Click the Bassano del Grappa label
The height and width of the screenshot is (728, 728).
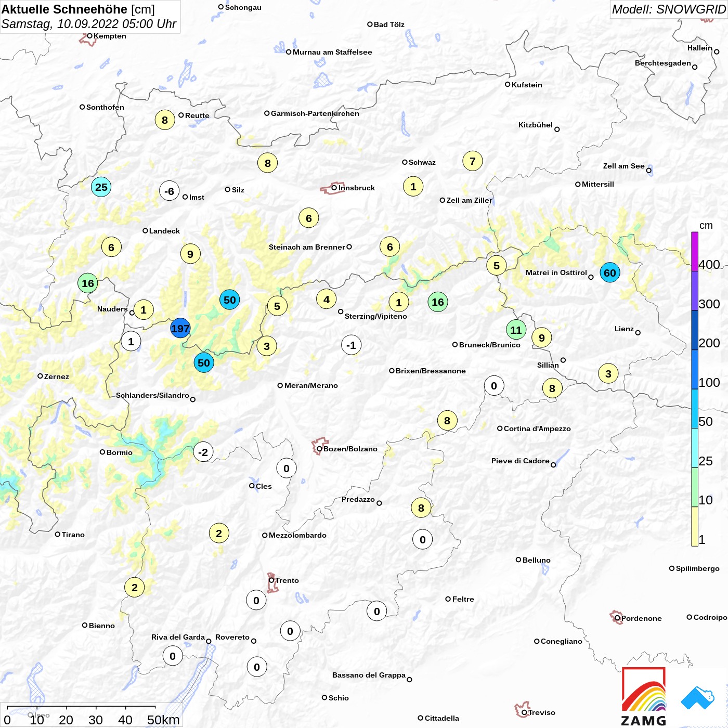tap(369, 675)
